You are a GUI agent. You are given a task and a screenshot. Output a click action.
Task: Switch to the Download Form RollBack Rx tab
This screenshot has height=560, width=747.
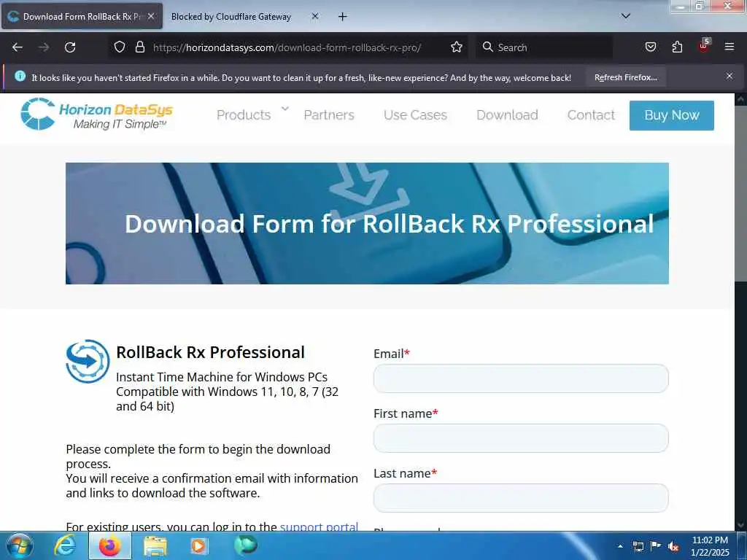point(82,16)
